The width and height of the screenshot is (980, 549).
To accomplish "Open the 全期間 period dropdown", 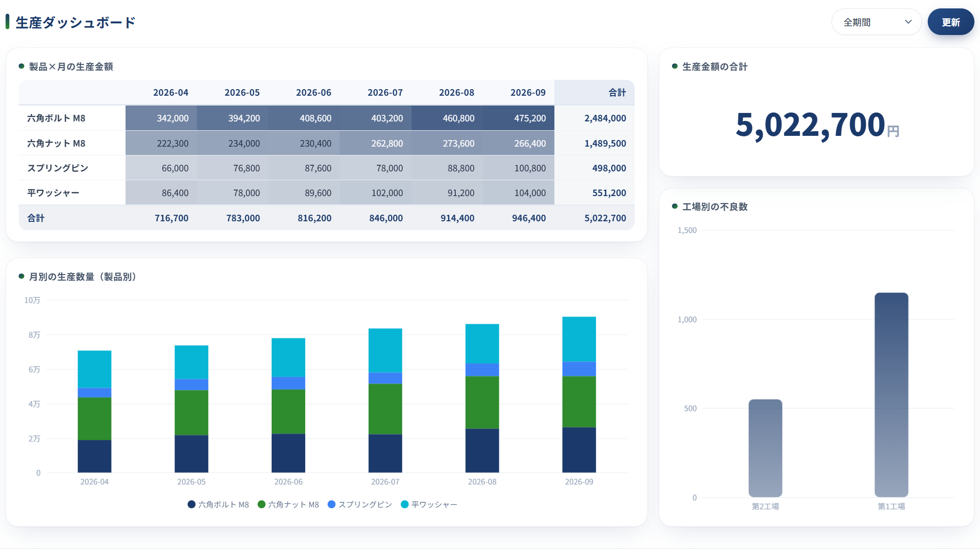I will [x=876, y=22].
